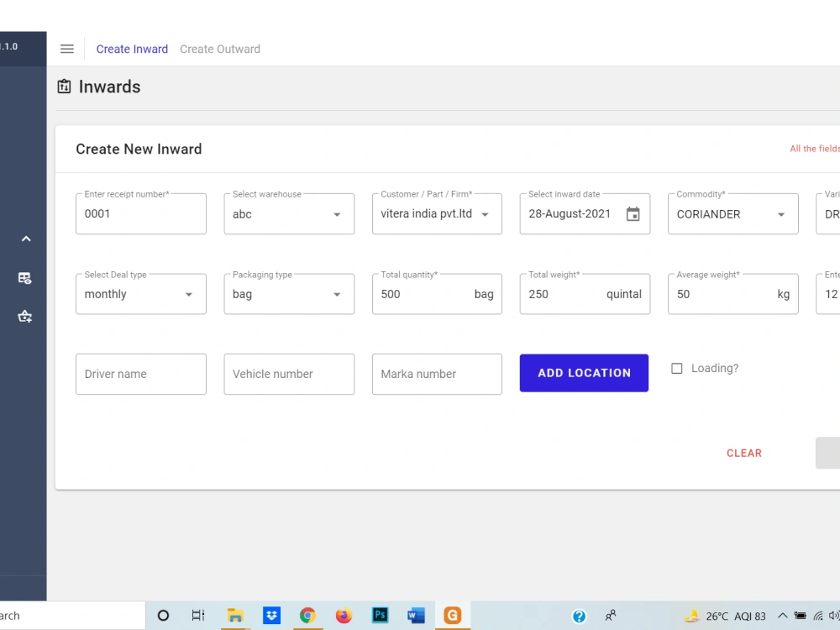Click the taskbar search box
840x630 pixels.
click(x=72, y=616)
